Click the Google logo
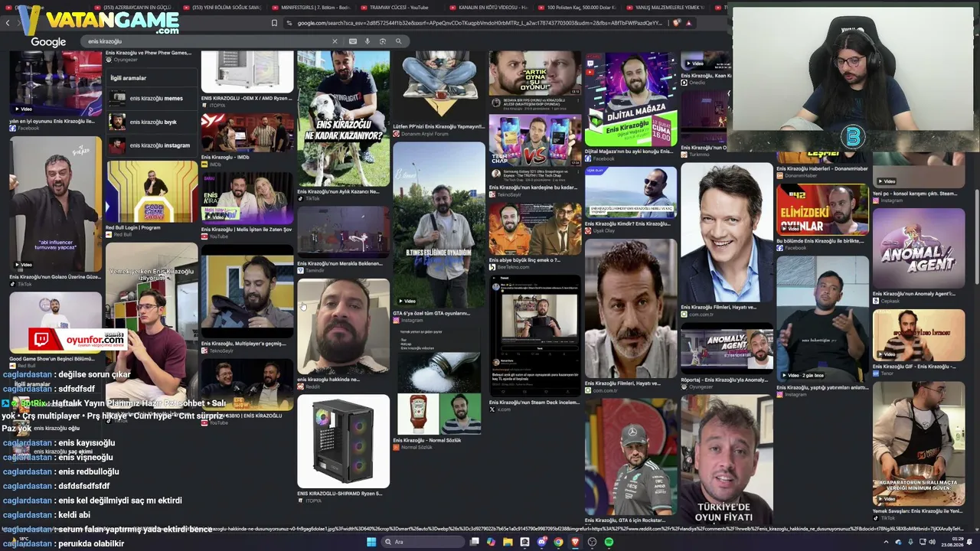Image resolution: width=980 pixels, height=551 pixels. click(48, 42)
